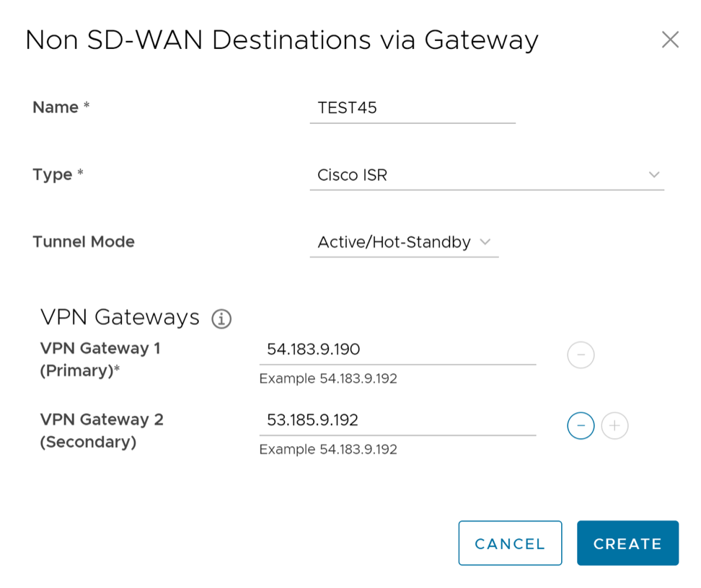
Task: Click the VPN Gateways info icon
Action: (x=221, y=318)
